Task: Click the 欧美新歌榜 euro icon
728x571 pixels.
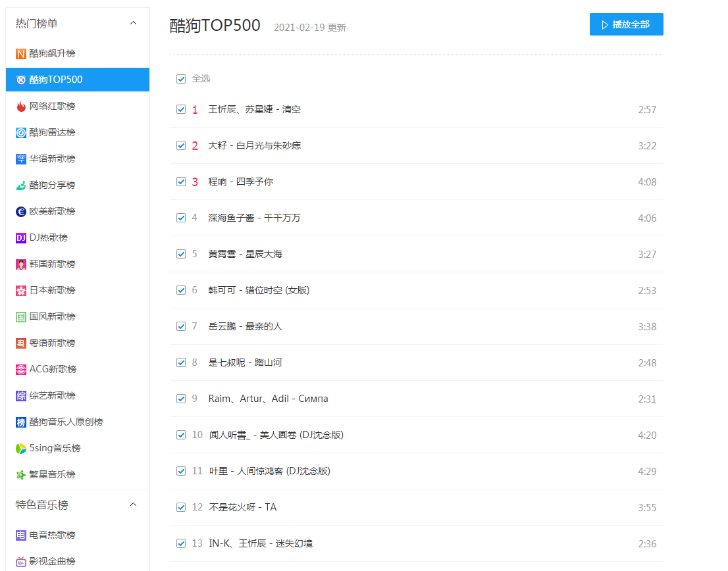Action: coord(21,212)
